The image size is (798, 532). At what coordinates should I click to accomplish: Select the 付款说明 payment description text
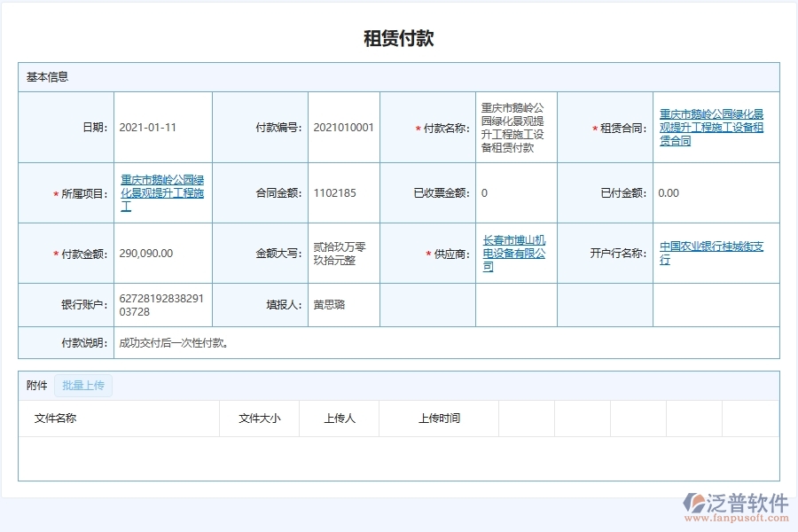pyautogui.click(x=171, y=342)
